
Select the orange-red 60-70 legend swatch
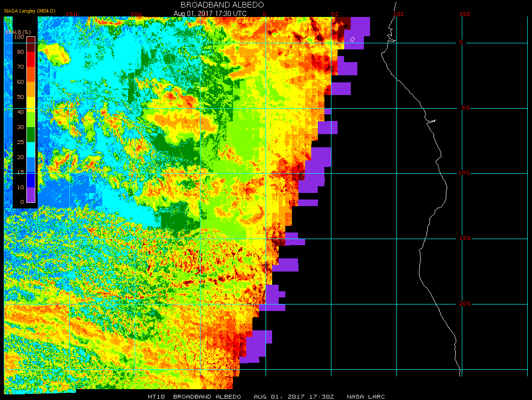[31, 74]
